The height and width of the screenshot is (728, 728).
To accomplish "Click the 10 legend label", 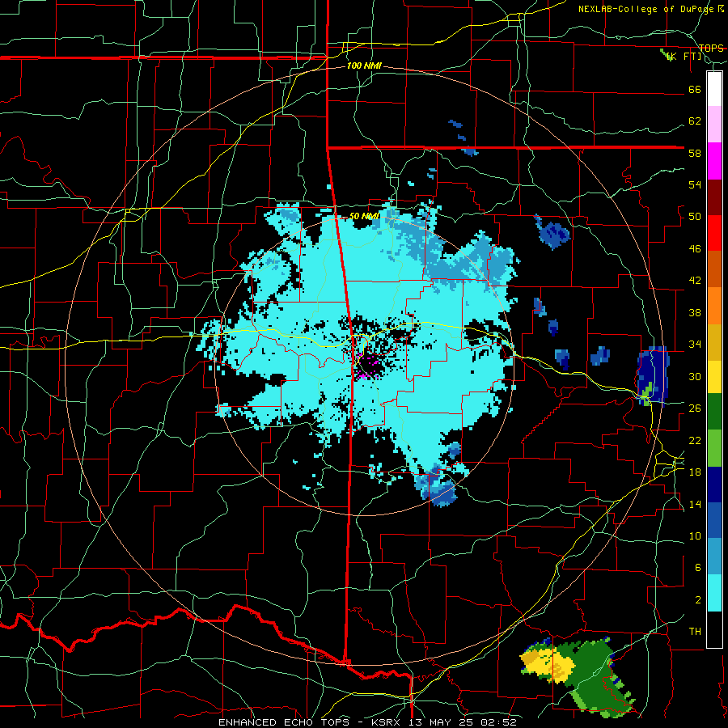I will [x=695, y=535].
